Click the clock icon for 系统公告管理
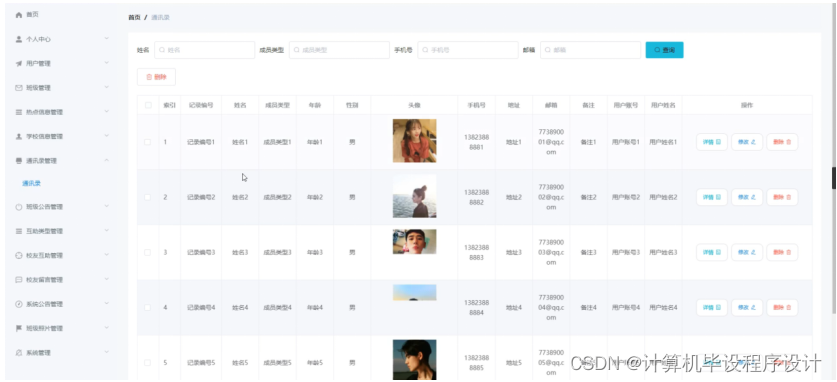 point(19,304)
